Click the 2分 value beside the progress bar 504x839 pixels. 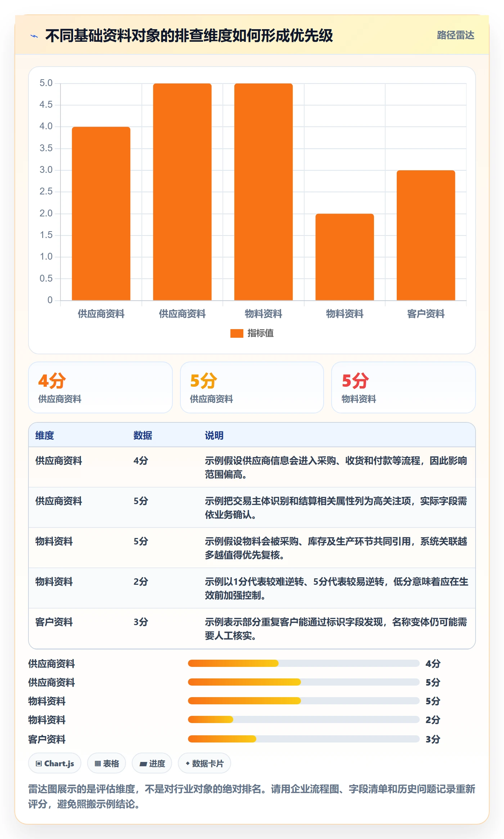coord(433,720)
